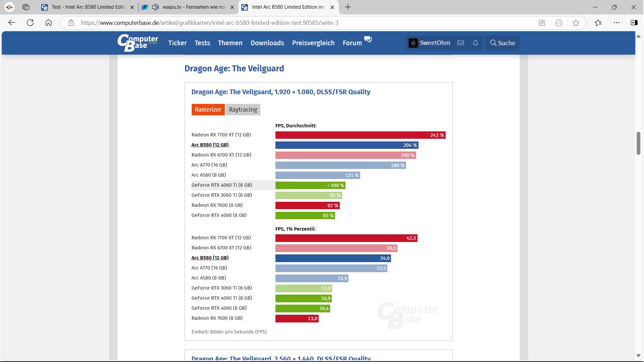644x362 pixels.
Task: Click the page vertical scrollbar thumb
Action: 639,143
